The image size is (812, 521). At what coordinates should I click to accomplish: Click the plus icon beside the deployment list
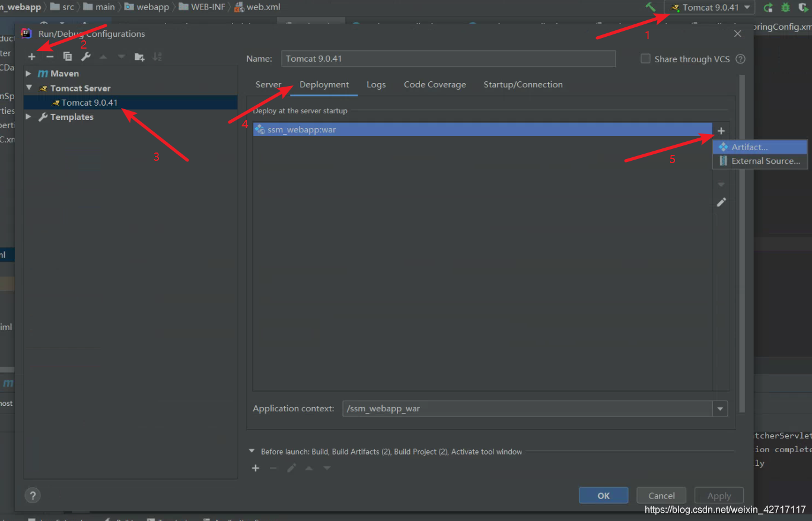click(721, 131)
